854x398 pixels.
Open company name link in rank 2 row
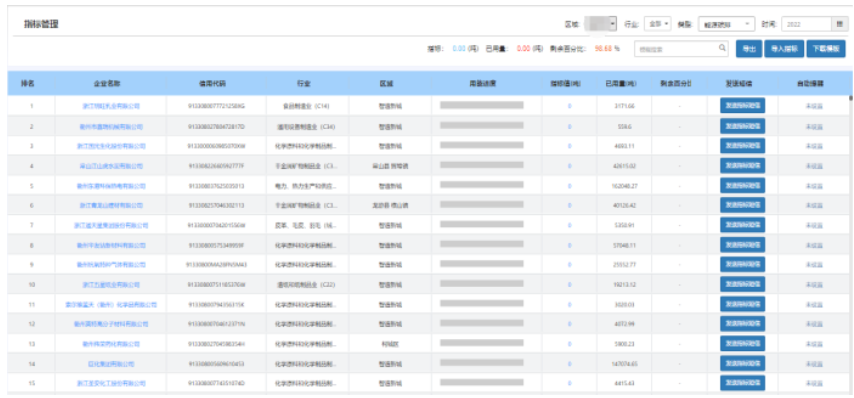click(111, 127)
